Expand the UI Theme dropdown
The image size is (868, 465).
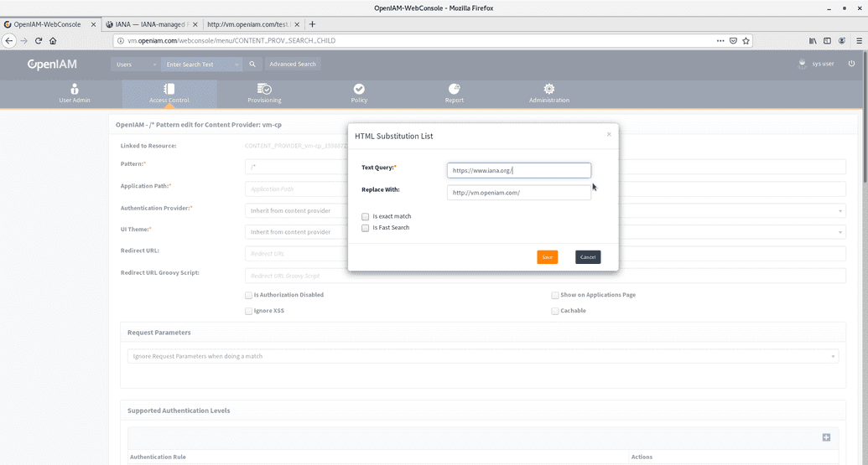pyautogui.click(x=840, y=232)
